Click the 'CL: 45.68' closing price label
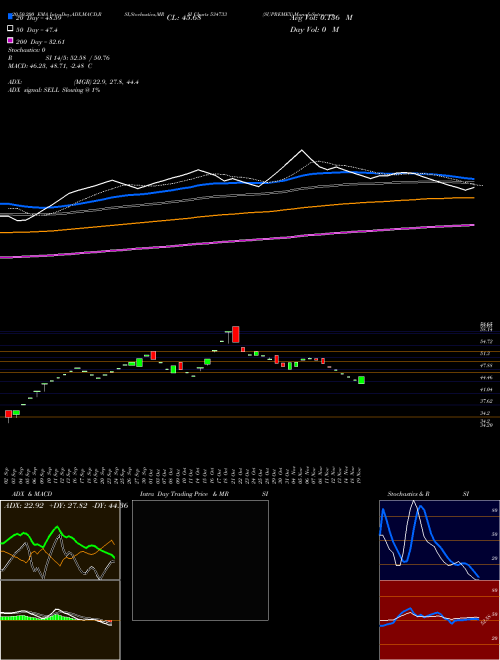Screen dimensions: 500x660 pyautogui.click(x=184, y=18)
